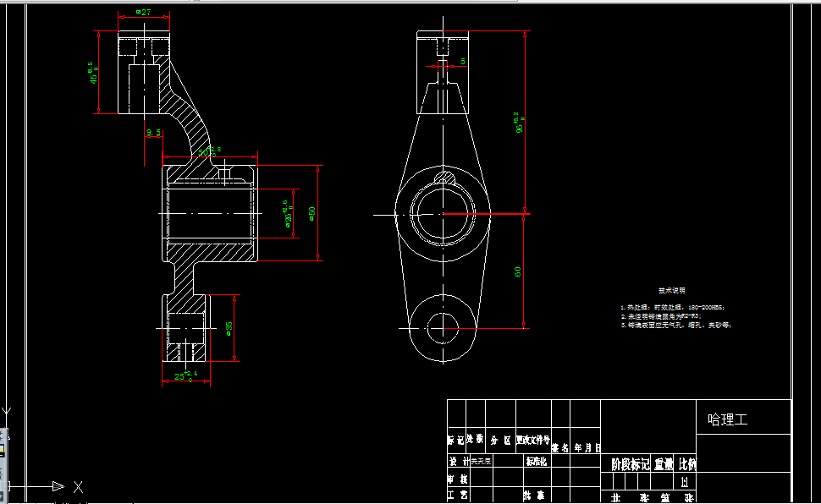Screen dimensions: 821x504
Task: Select the ø27 diameter dimension text
Action: [x=144, y=12]
